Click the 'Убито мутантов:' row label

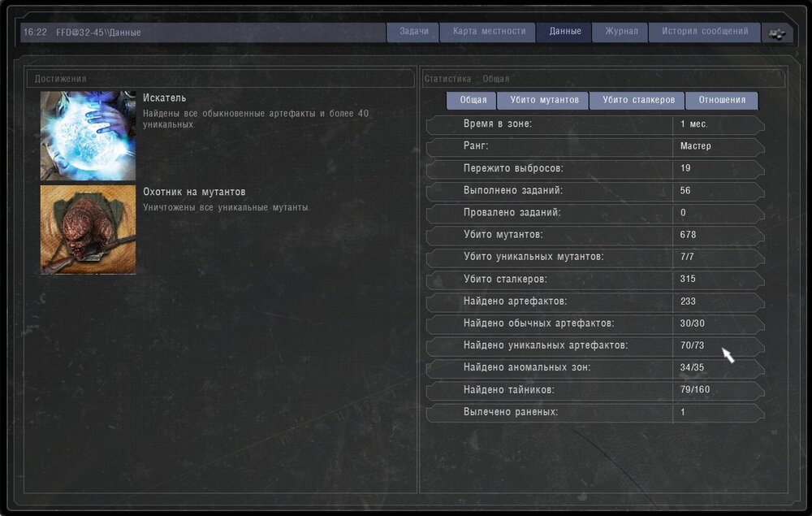click(503, 235)
